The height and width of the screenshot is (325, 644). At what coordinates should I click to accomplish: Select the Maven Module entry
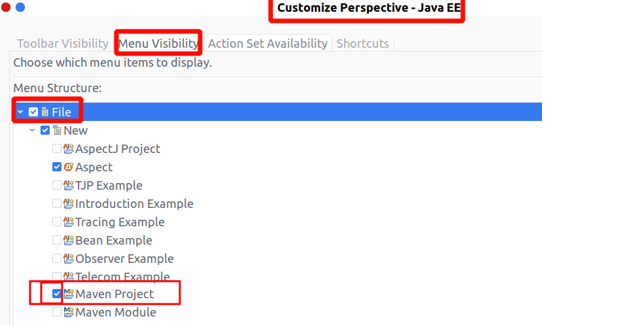pyautogui.click(x=115, y=313)
